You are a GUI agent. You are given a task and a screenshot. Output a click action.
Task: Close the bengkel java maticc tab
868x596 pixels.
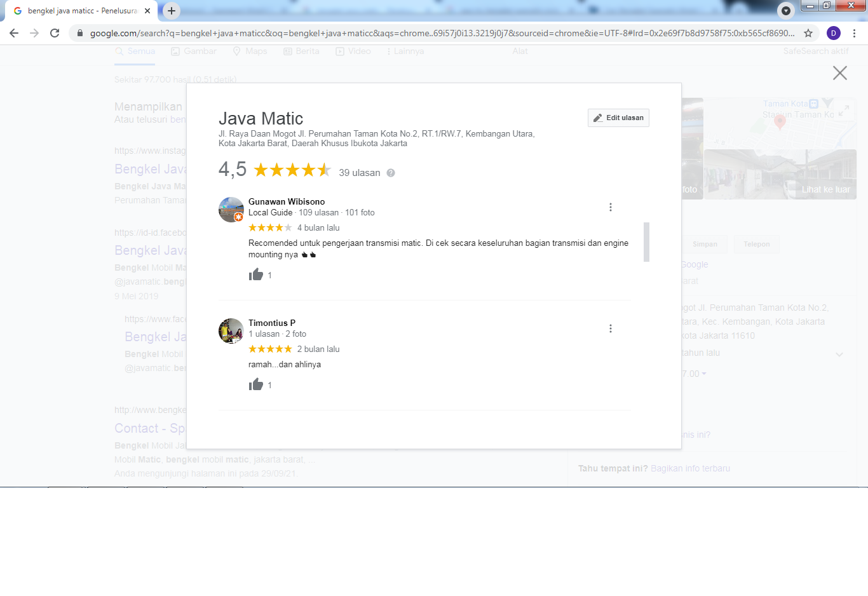(x=147, y=11)
